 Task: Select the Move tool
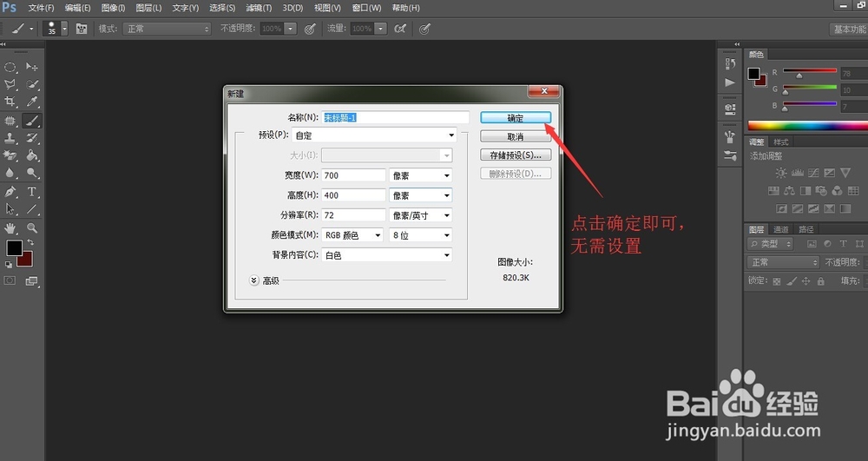point(32,67)
